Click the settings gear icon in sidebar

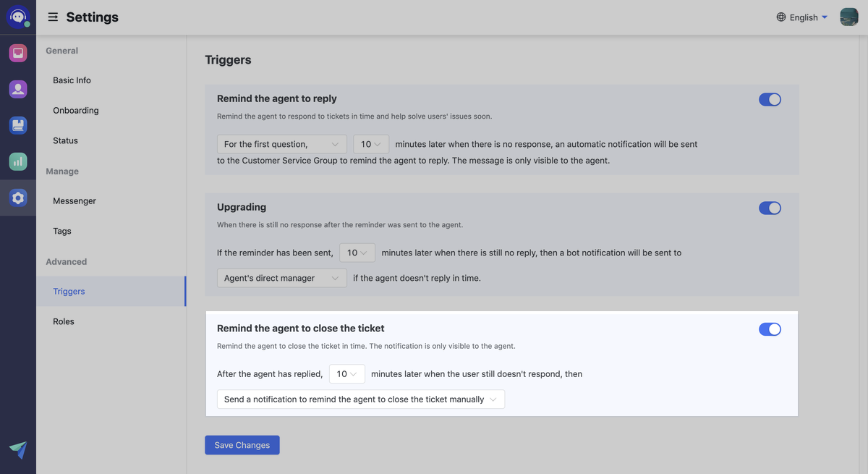tap(18, 198)
